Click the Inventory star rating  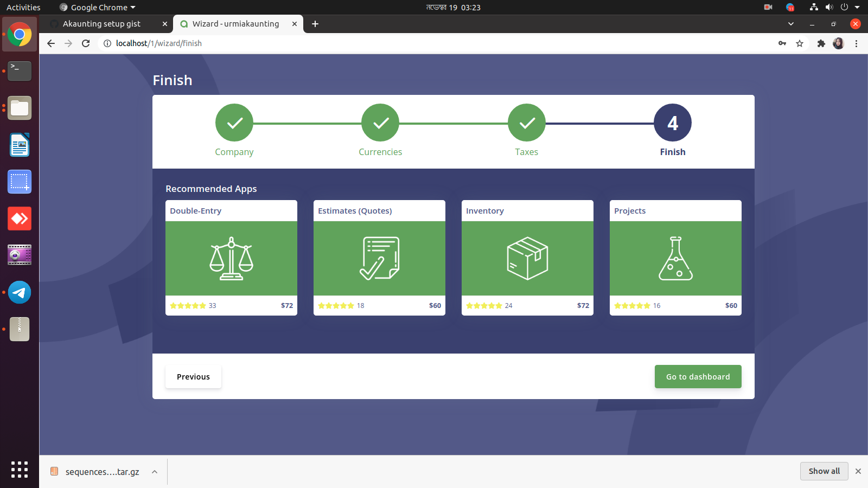point(484,306)
